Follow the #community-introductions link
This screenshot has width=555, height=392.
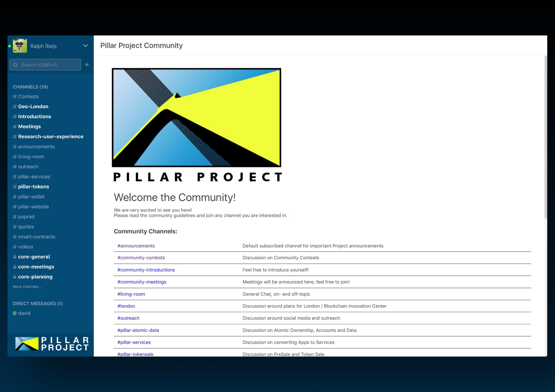click(146, 270)
